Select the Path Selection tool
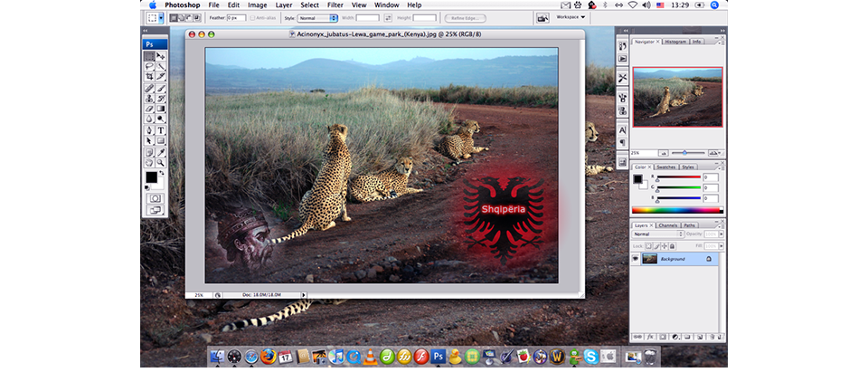 (x=149, y=141)
